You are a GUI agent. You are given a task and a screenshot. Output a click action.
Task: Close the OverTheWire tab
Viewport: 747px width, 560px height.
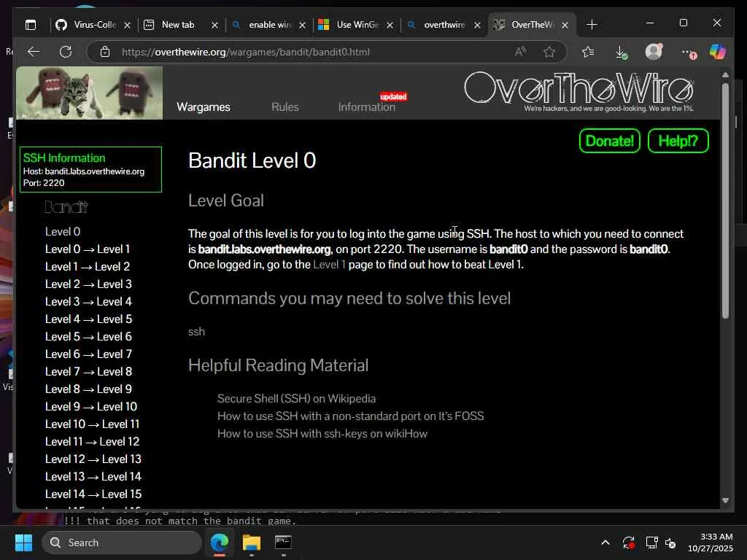[x=565, y=26]
